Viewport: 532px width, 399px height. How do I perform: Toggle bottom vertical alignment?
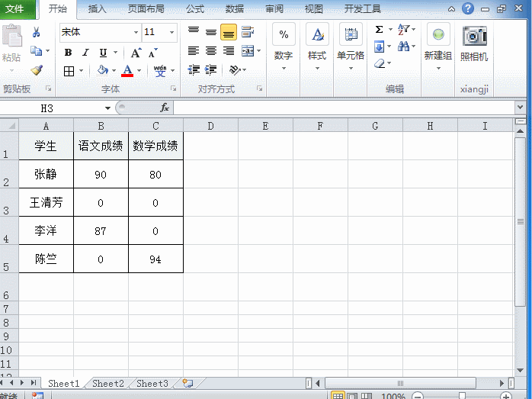(x=229, y=32)
